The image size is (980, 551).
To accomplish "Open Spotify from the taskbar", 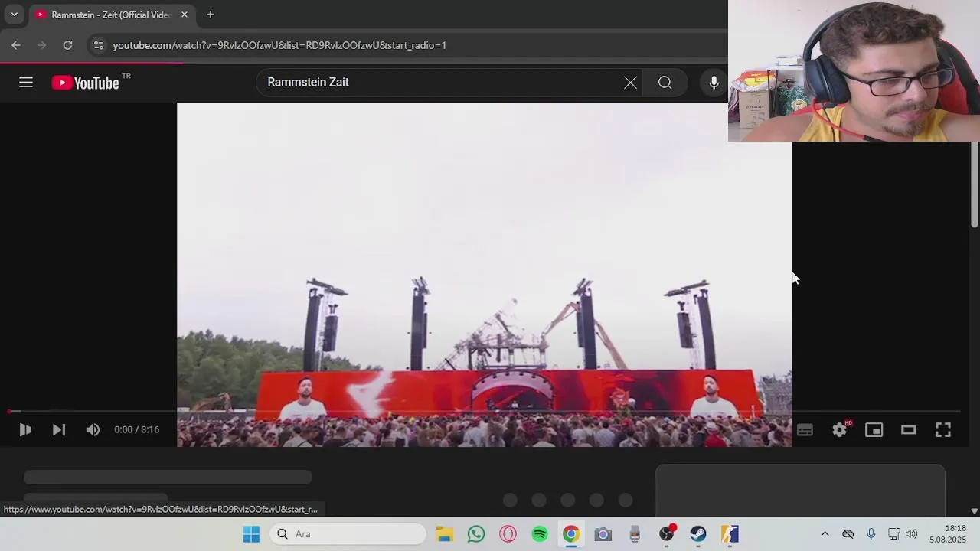I will pyautogui.click(x=540, y=534).
